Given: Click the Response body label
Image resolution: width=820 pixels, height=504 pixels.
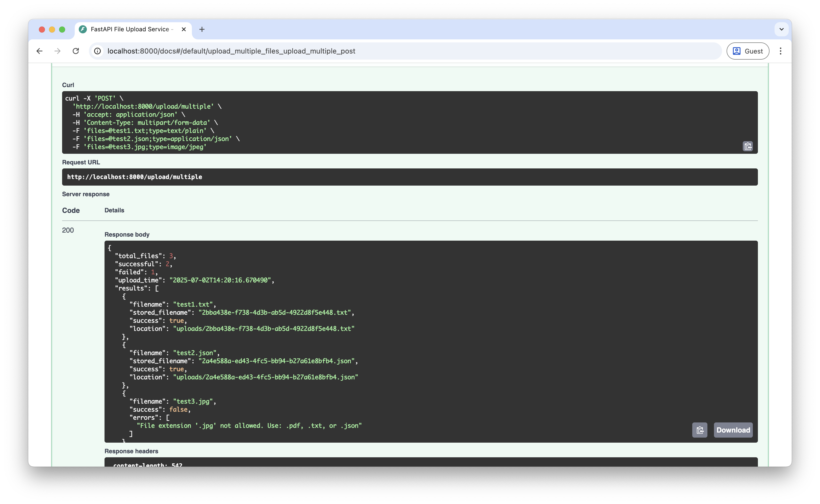Looking at the screenshot, I should click(x=127, y=235).
